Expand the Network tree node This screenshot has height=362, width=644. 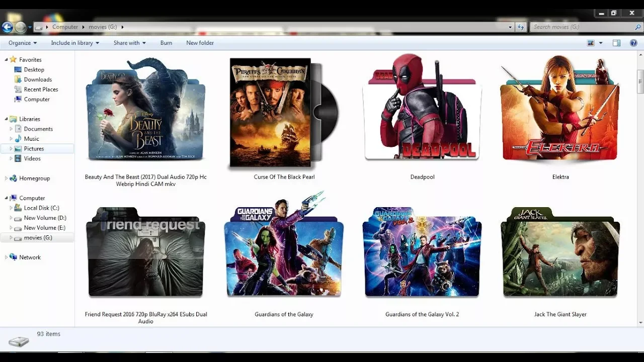(6, 257)
